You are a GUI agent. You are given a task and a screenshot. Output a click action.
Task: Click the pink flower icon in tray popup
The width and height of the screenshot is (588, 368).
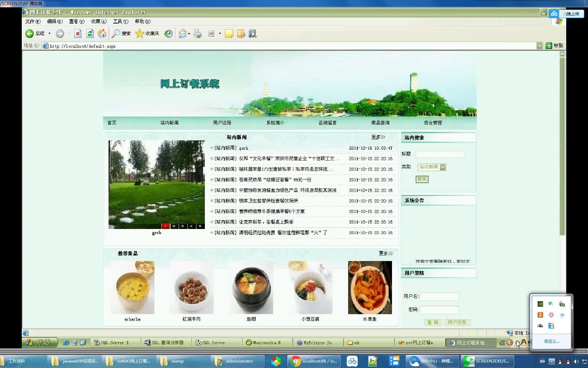(x=551, y=315)
